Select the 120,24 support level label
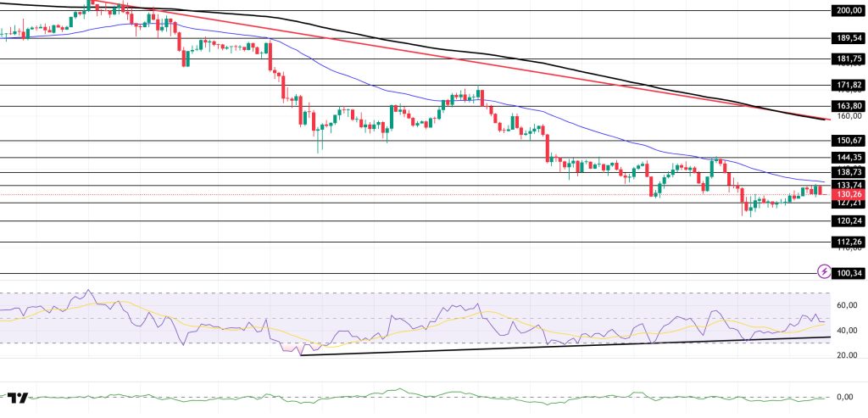Image resolution: width=868 pixels, height=418 pixels. pyautogui.click(x=849, y=220)
